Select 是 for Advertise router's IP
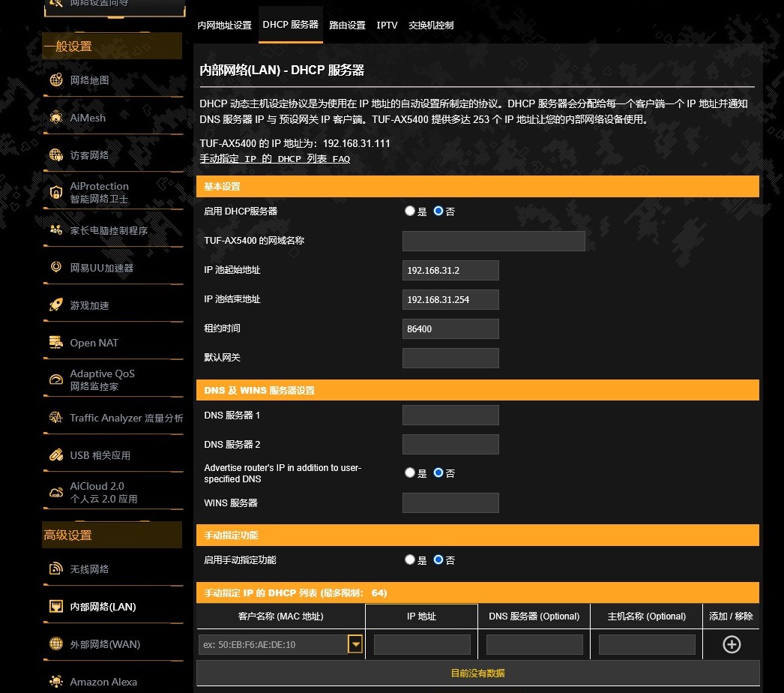Image resolution: width=784 pixels, height=693 pixels. click(410, 473)
